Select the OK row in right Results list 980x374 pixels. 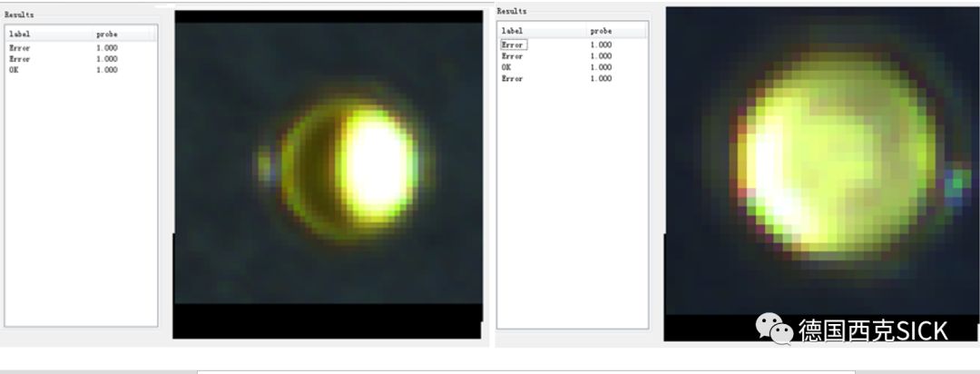(506, 67)
